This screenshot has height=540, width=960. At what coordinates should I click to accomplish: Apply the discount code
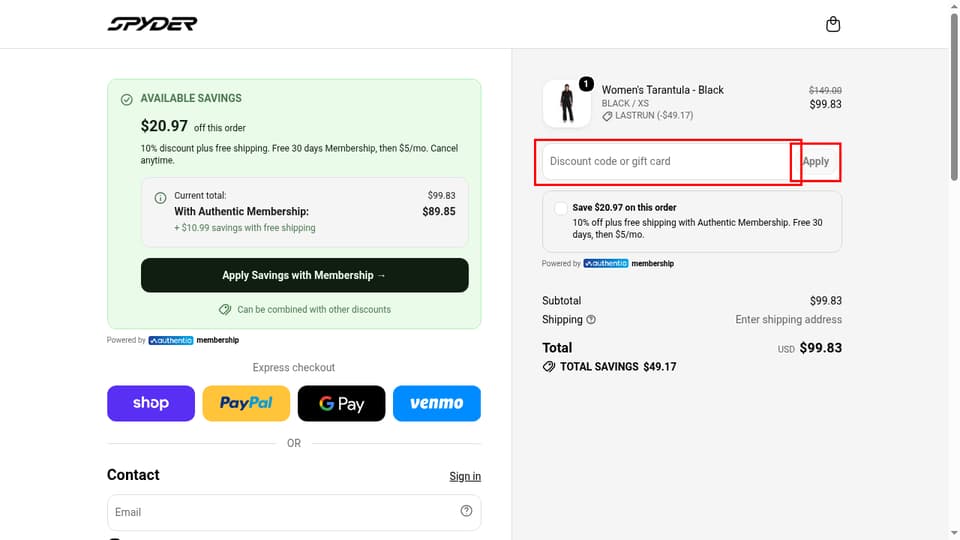(x=816, y=162)
